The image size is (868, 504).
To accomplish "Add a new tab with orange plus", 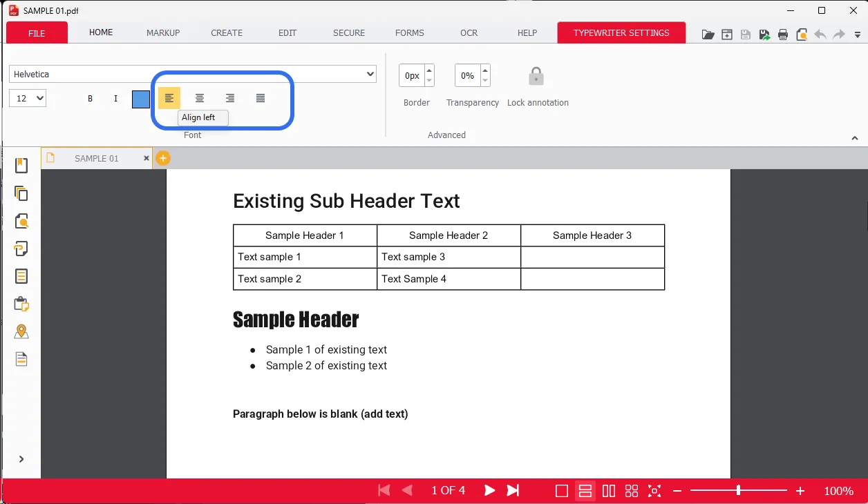I will click(x=162, y=158).
